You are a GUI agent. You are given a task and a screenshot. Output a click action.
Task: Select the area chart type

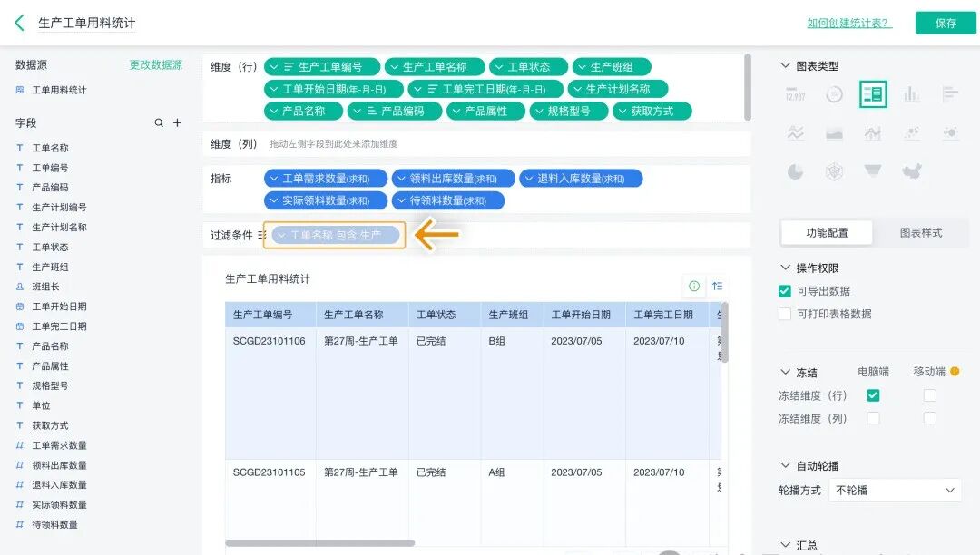(x=834, y=133)
